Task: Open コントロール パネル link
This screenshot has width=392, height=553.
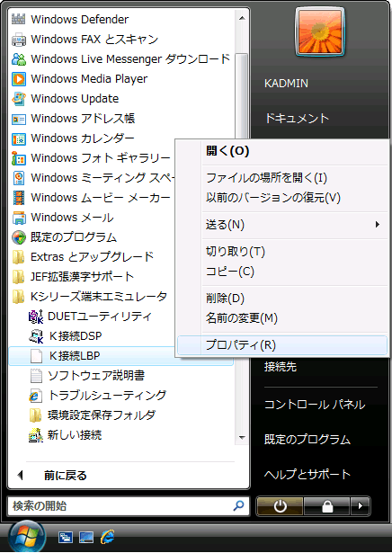Action: point(315,404)
